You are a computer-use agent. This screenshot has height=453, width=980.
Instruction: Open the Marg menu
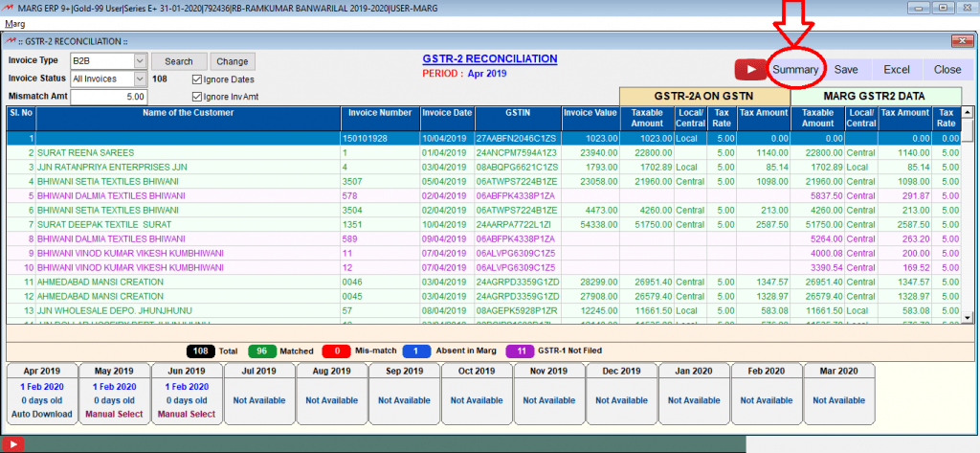[x=15, y=24]
